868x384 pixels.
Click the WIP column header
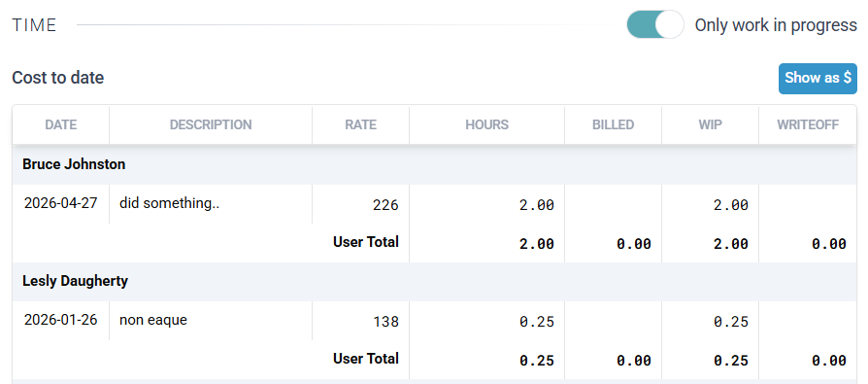pyautogui.click(x=711, y=125)
